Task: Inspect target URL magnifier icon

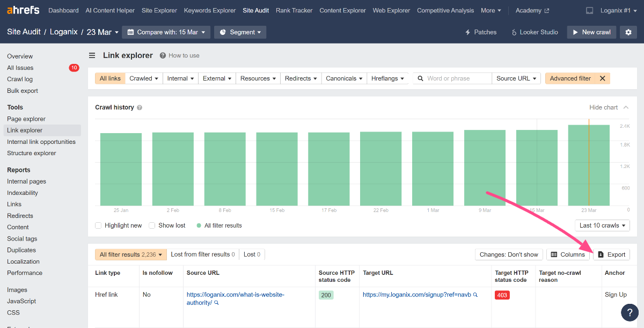Action: point(475,295)
